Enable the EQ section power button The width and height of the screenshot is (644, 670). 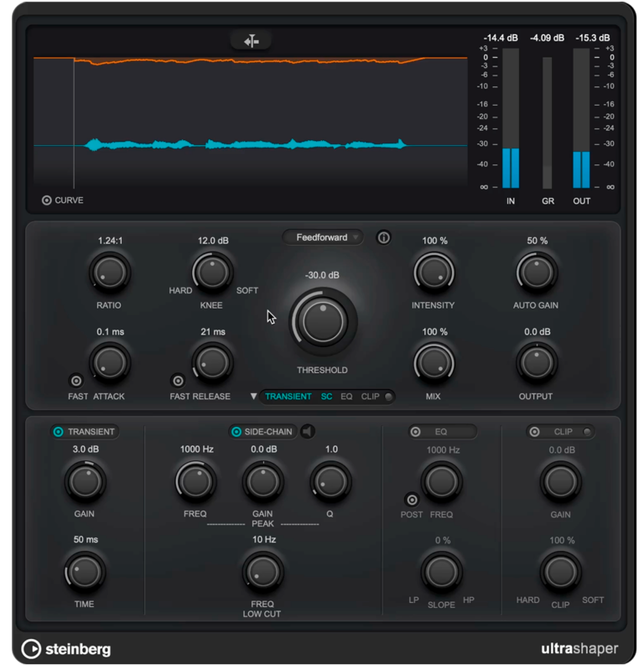coord(415,432)
